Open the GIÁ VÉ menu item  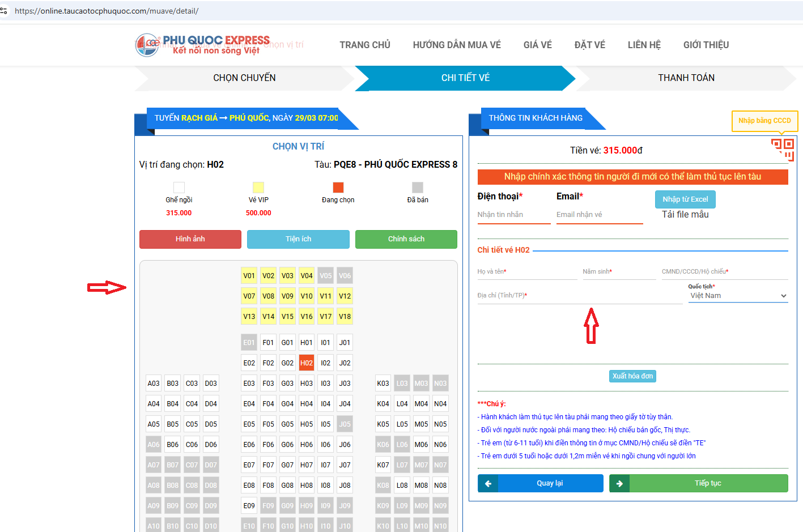click(x=537, y=45)
